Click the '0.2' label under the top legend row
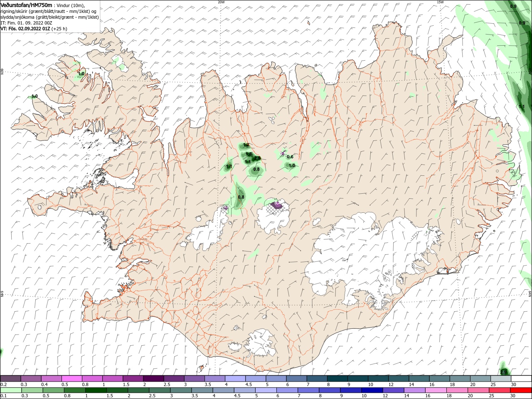The width and height of the screenshot is (532, 399). (3, 384)
